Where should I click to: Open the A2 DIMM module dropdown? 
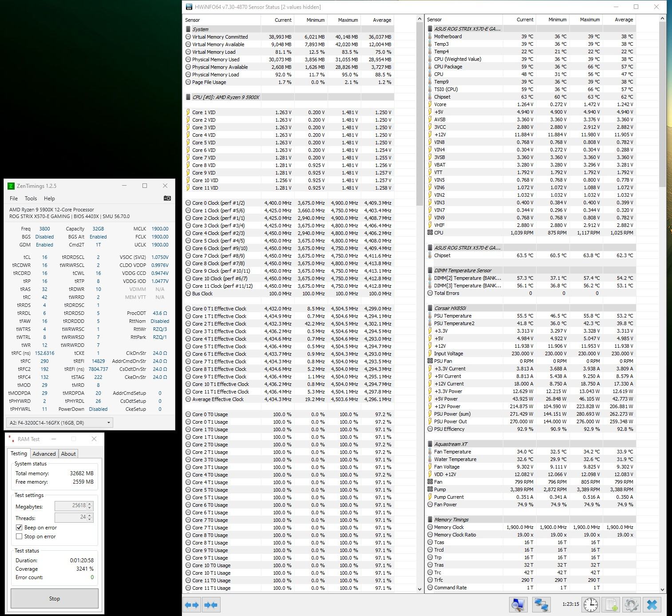click(x=59, y=423)
